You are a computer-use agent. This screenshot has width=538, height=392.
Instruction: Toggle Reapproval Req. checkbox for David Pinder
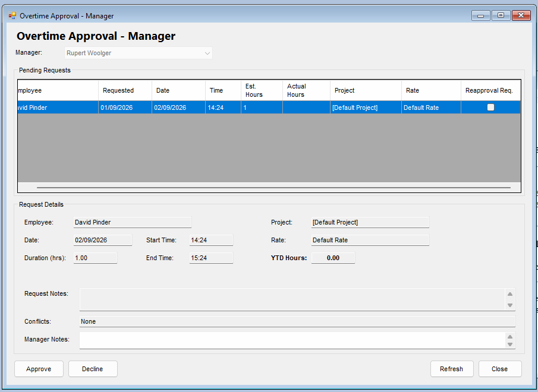[490, 108]
